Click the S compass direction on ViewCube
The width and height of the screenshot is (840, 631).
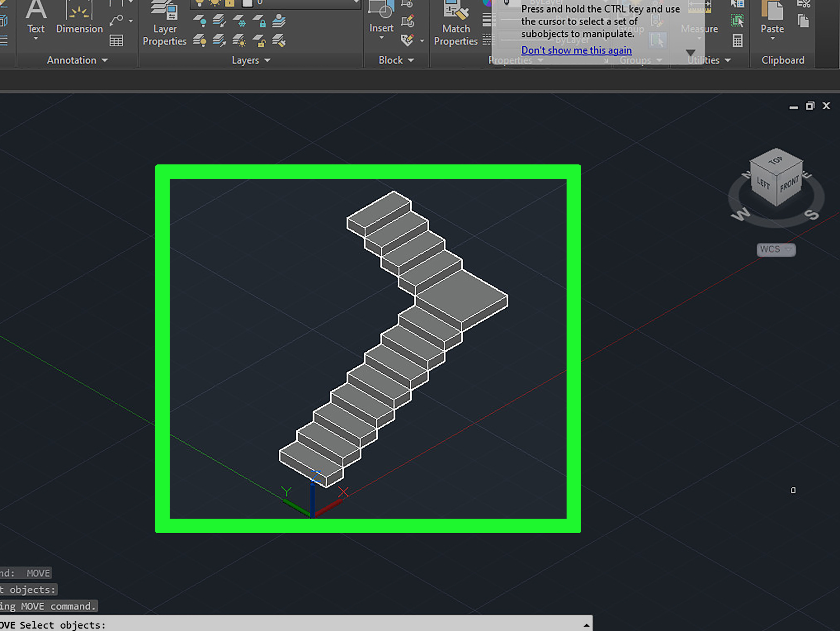point(812,215)
